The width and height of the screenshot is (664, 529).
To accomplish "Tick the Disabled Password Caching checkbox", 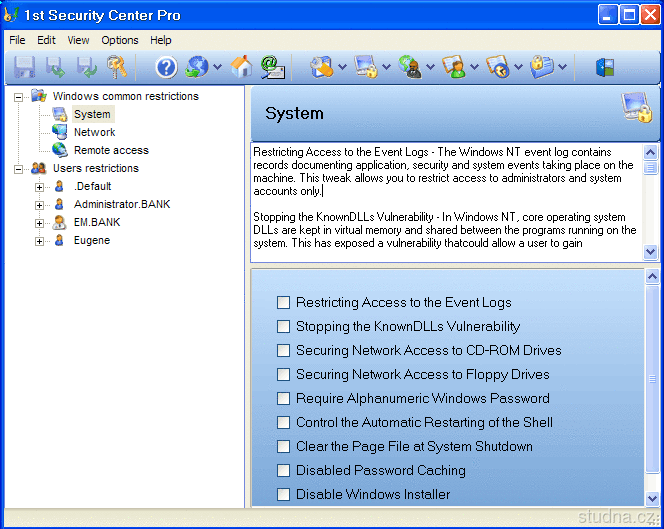I will coord(283,471).
